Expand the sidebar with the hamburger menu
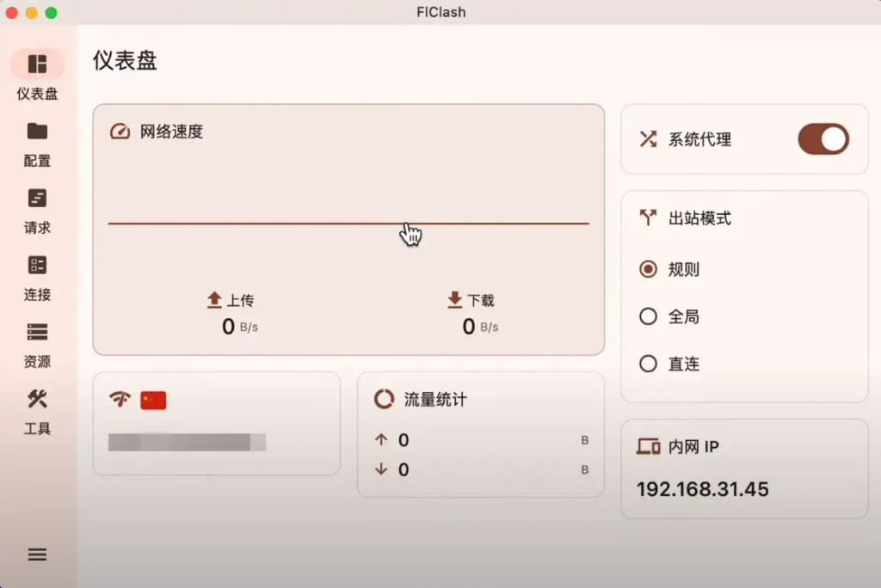 tap(37, 554)
